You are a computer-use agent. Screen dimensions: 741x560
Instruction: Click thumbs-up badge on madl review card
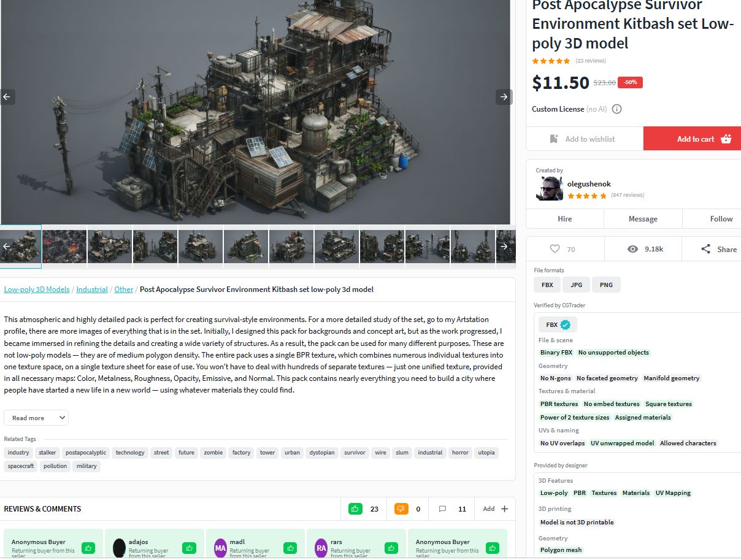click(x=290, y=548)
